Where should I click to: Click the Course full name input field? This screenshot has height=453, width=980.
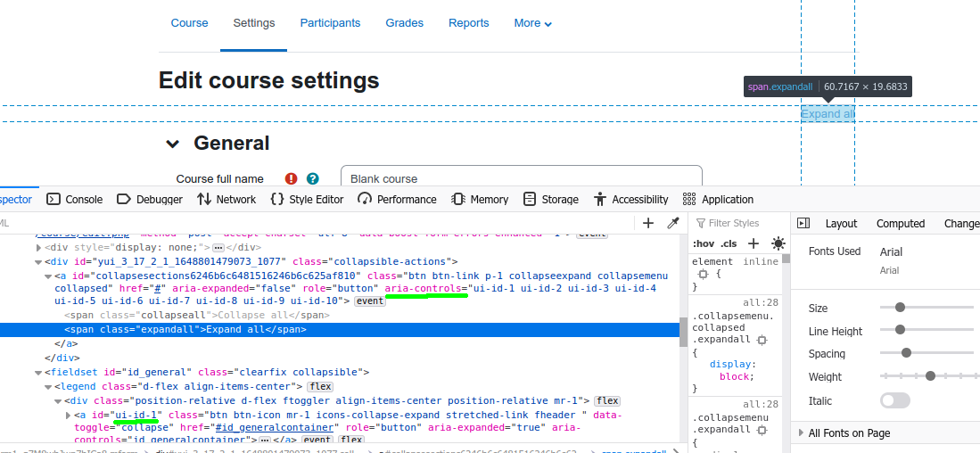(x=522, y=177)
